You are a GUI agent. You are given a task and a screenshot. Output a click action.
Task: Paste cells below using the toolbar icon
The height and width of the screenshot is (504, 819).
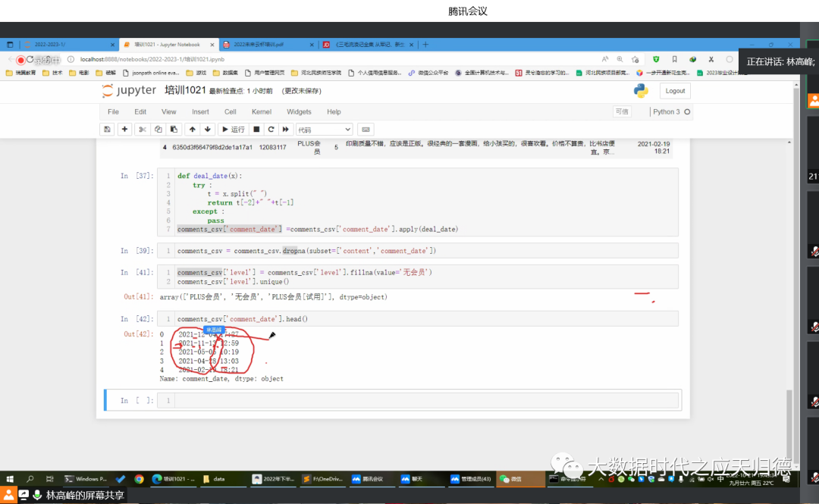click(x=174, y=130)
